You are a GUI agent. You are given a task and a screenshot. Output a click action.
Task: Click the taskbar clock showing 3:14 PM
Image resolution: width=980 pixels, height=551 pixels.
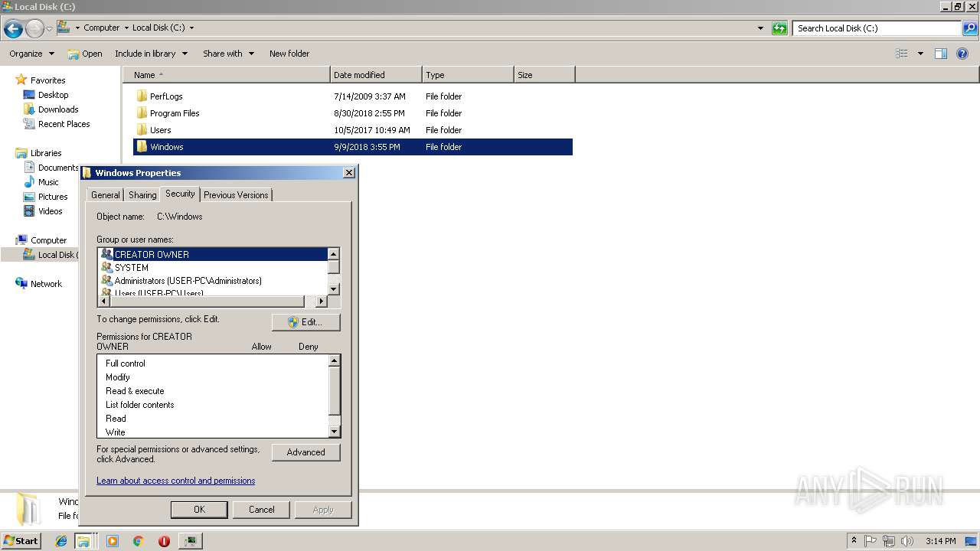[x=940, y=541]
